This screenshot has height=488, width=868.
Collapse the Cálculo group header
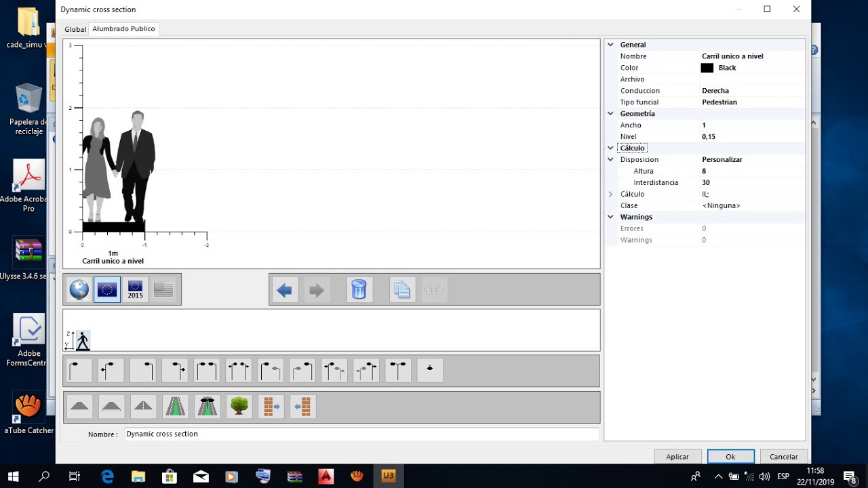610,148
